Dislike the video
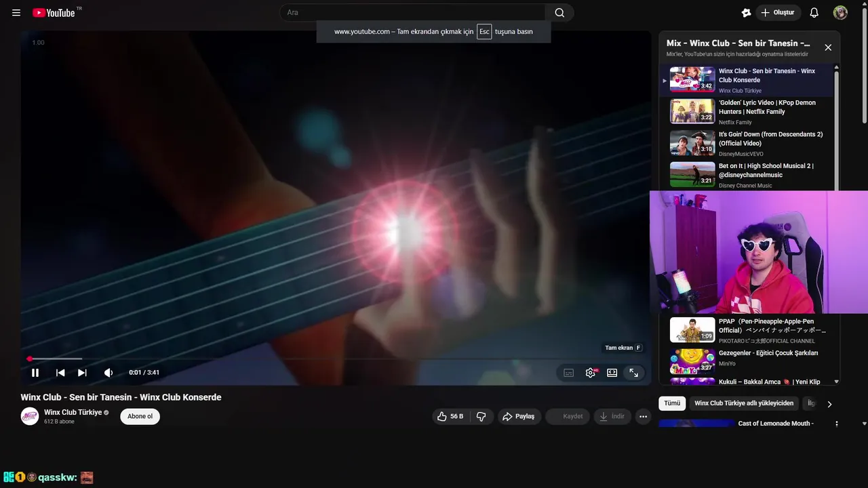 (481, 416)
